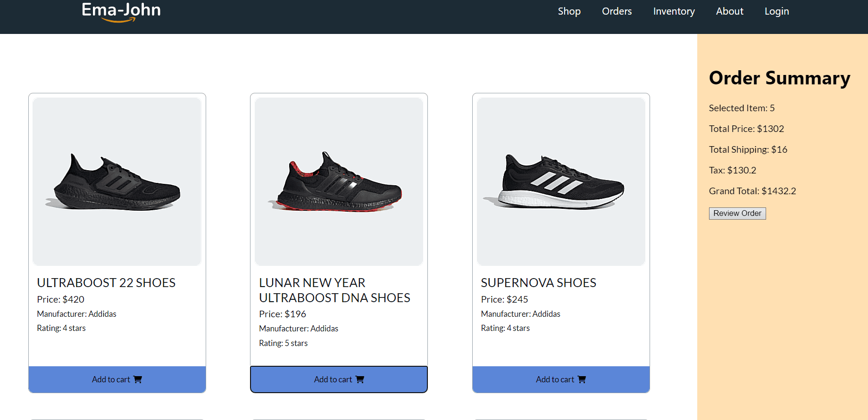
Task: Open the Shop page
Action: [x=569, y=11]
